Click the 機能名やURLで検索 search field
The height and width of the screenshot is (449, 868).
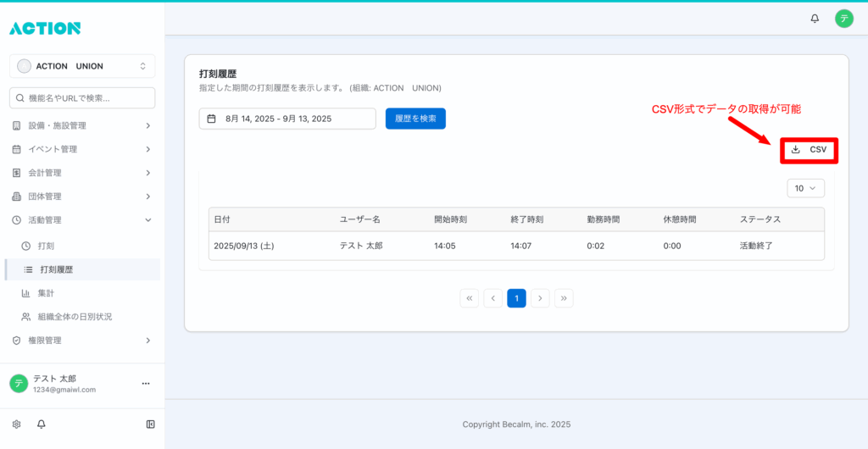click(x=82, y=98)
